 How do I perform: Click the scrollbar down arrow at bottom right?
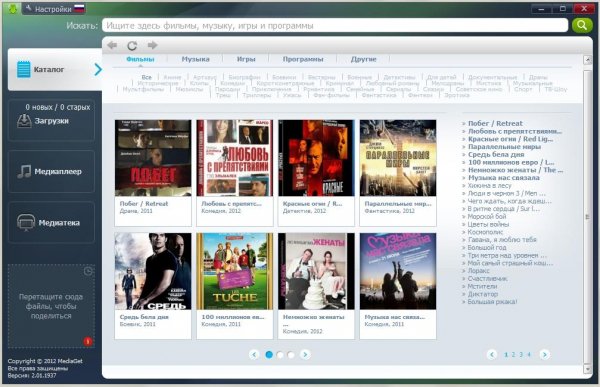pyautogui.click(x=587, y=369)
